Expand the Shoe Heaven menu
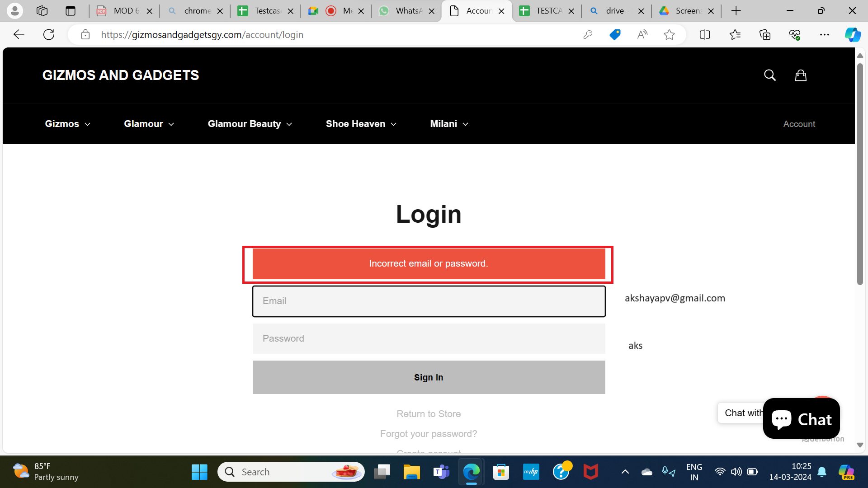This screenshot has height=488, width=868. [x=361, y=124]
